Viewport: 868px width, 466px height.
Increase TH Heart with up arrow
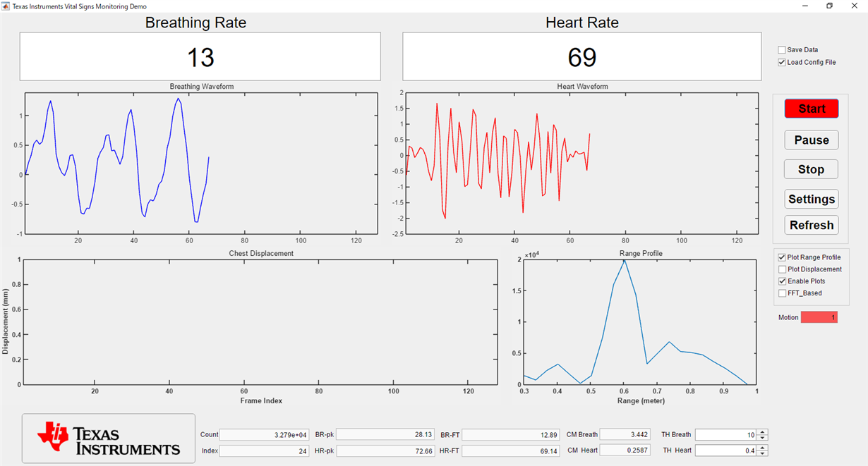point(762,448)
